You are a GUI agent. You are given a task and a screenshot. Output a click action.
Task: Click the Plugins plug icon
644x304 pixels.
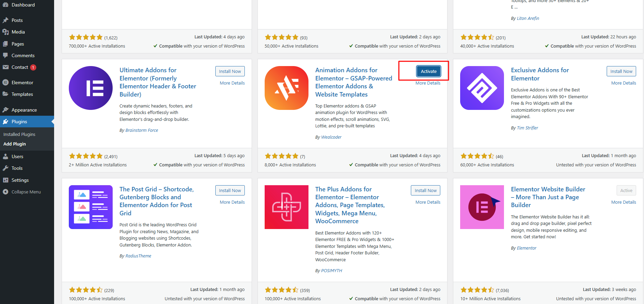click(5, 122)
